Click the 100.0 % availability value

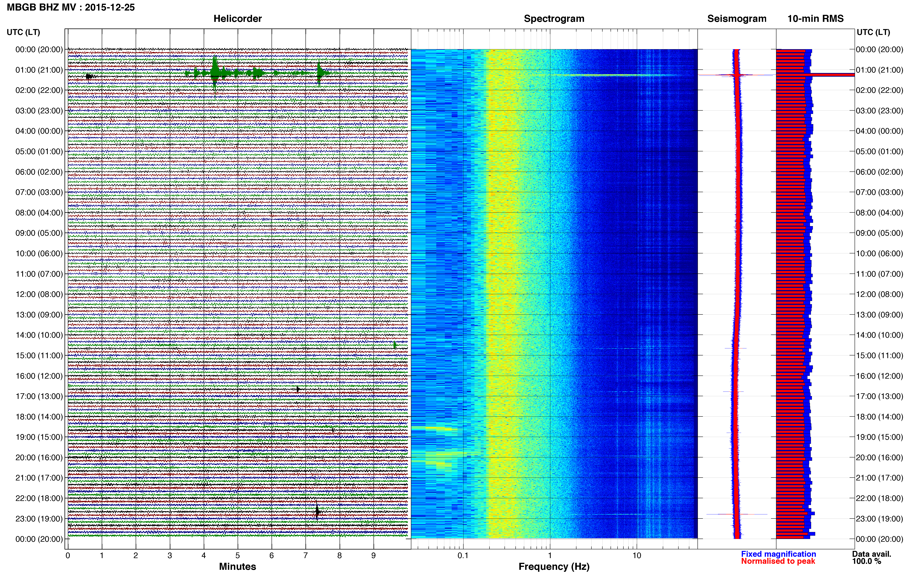tap(867, 561)
